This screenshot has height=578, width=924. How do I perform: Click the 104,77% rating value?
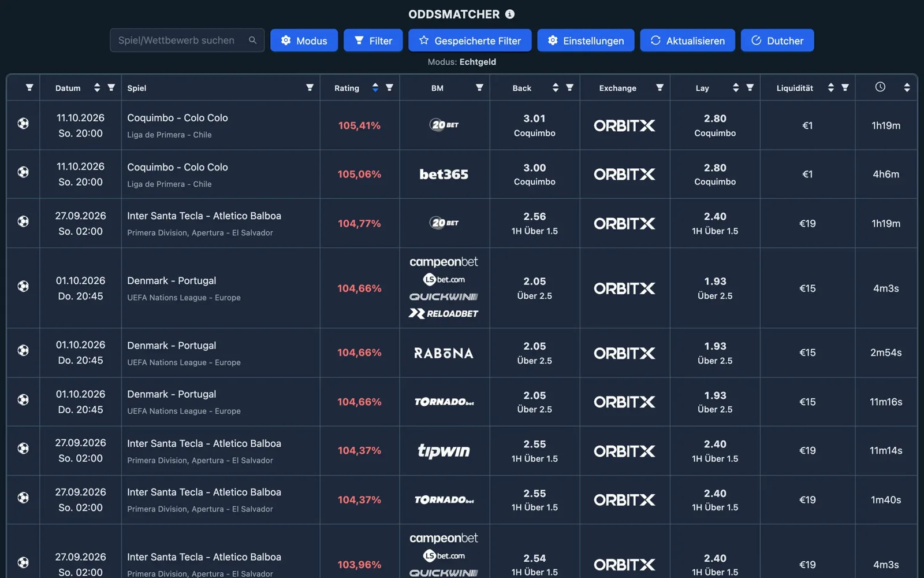pos(359,224)
